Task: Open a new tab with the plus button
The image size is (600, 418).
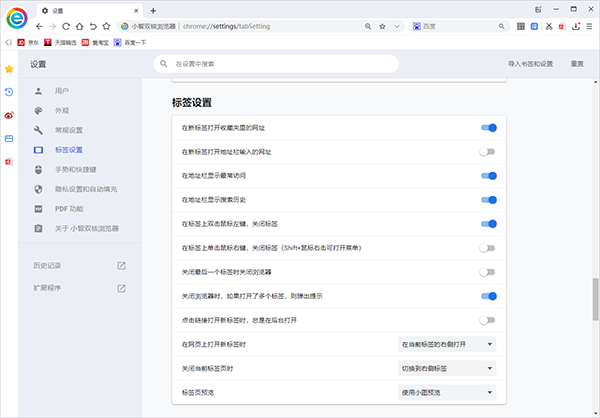Action: pos(153,9)
